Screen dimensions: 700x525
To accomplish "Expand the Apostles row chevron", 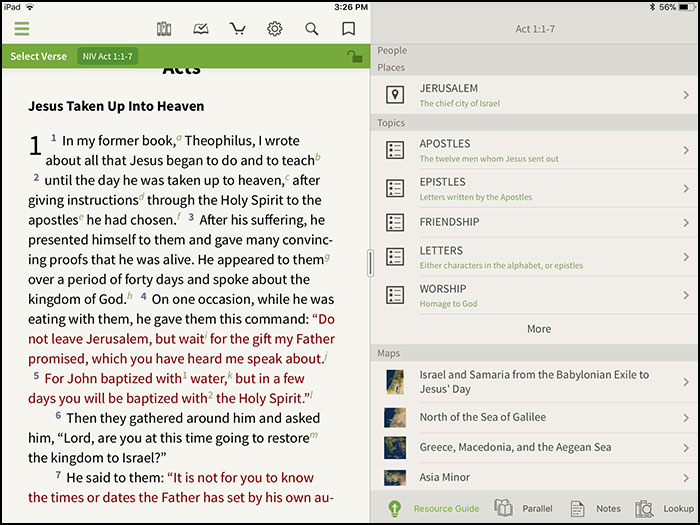I will tap(686, 150).
